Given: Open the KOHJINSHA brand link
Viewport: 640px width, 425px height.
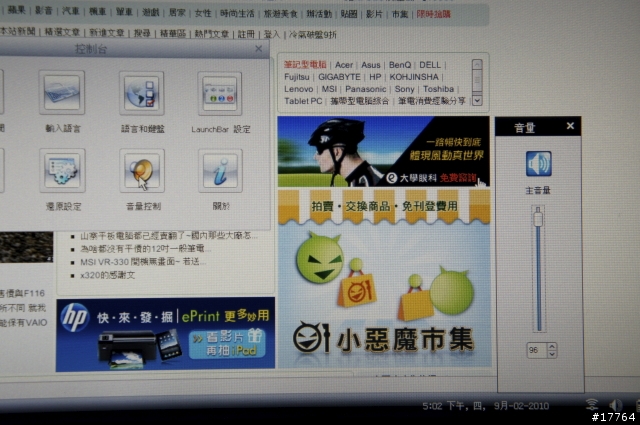Looking at the screenshot, I should click(414, 77).
